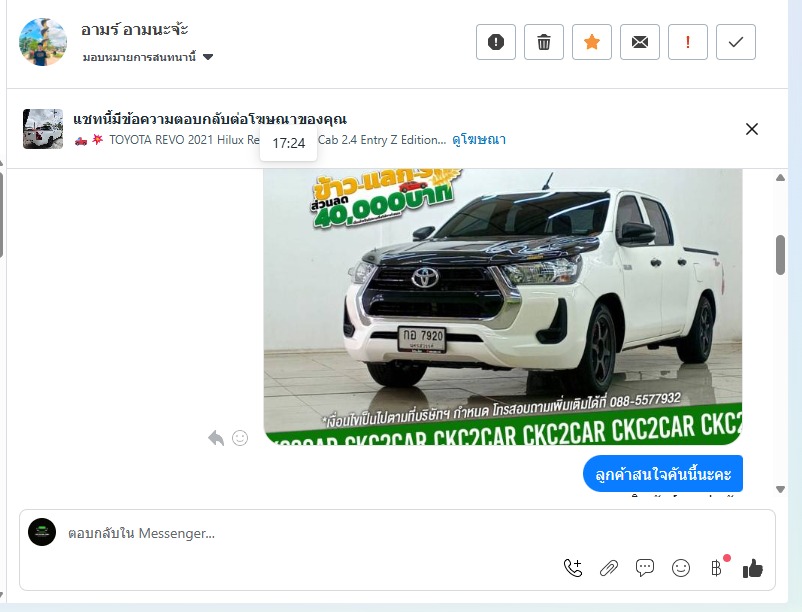The image size is (802, 612).
Task: Open the ดูโฆษณา link
Action: (479, 140)
